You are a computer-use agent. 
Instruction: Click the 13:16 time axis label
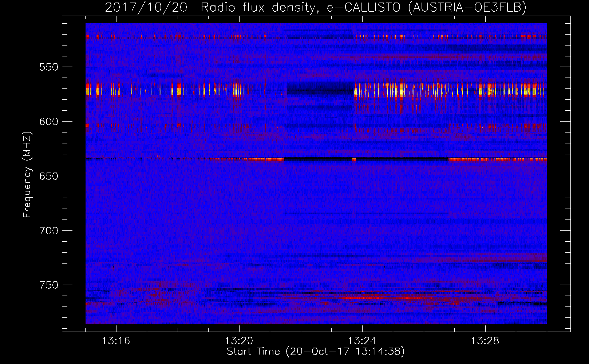(x=116, y=341)
